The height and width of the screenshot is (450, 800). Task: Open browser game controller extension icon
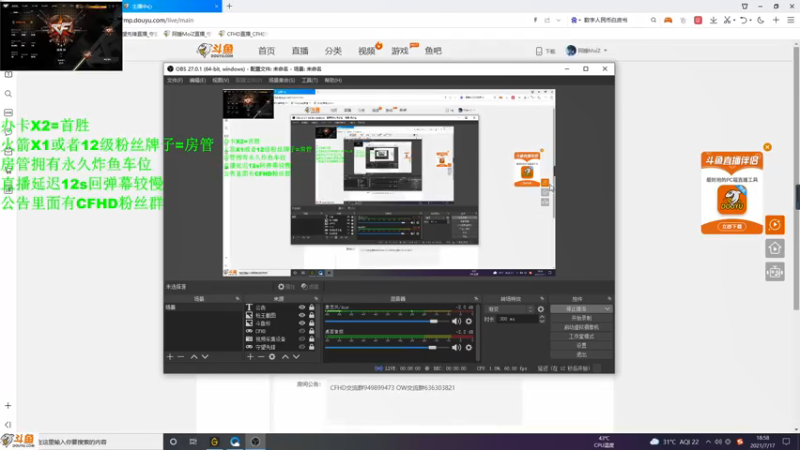pyautogui.click(x=668, y=20)
